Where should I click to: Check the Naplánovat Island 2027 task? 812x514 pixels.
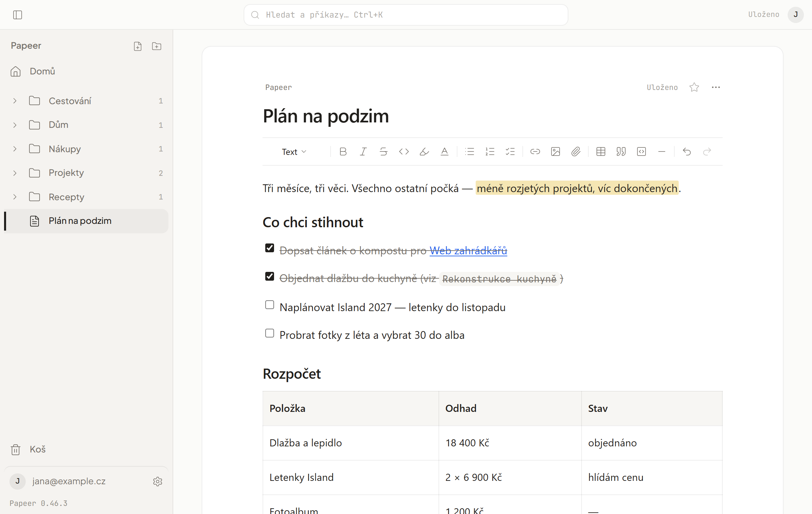pos(270,305)
